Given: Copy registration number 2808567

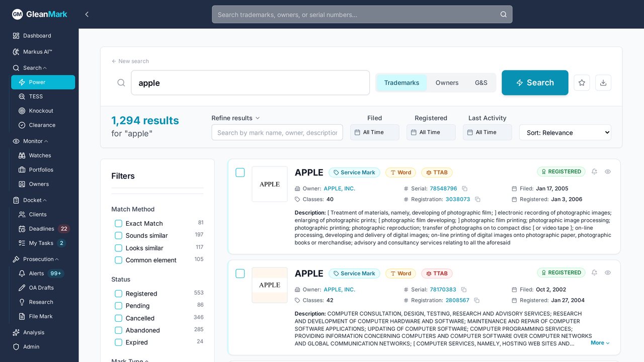Looking at the screenshot, I should pyautogui.click(x=476, y=300).
